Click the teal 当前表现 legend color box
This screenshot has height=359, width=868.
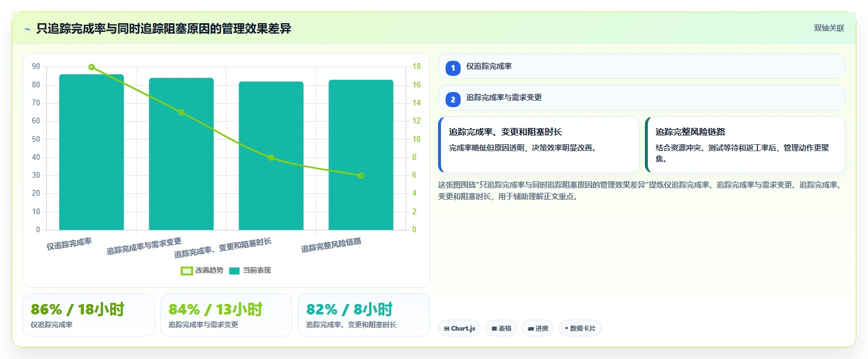tap(235, 270)
